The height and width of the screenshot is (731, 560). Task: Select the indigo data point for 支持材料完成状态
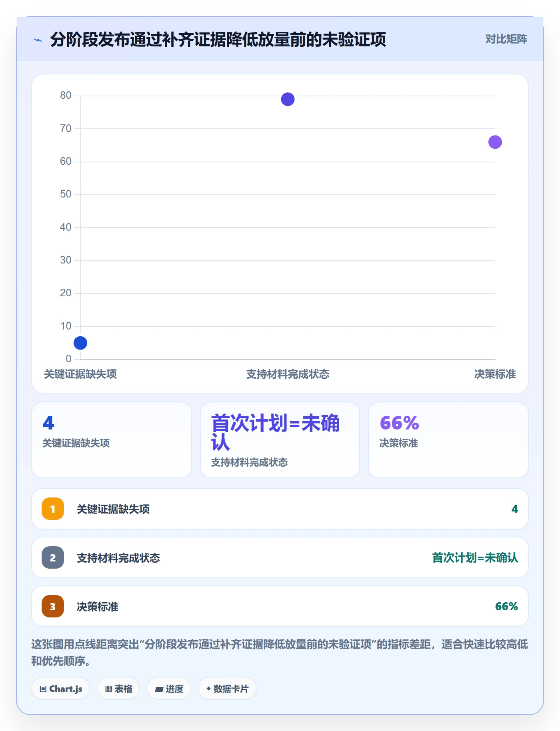tap(288, 99)
